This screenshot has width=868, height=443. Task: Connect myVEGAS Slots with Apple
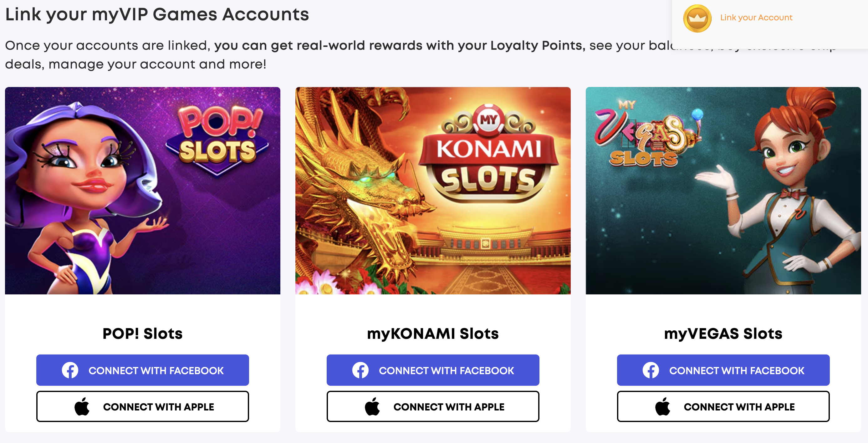pyautogui.click(x=723, y=406)
